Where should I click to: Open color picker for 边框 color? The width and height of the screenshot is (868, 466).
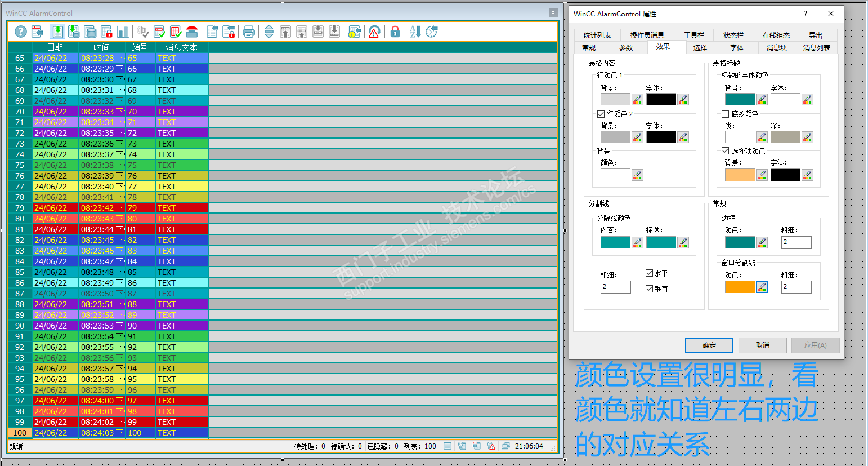coord(762,242)
